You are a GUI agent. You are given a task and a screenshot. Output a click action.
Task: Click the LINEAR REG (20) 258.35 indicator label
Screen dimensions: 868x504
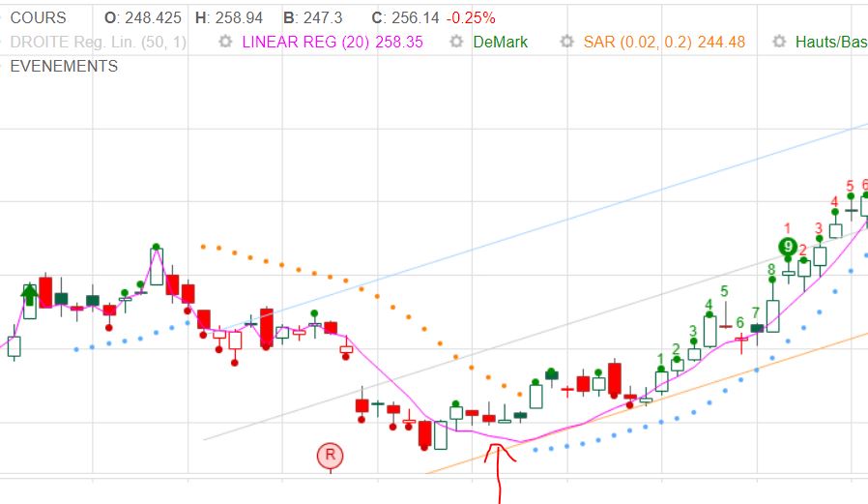333,43
